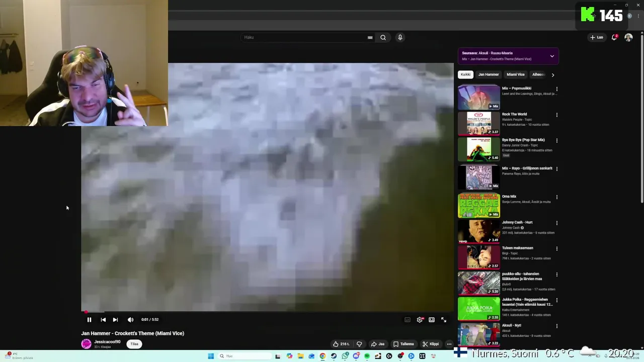Show more filter chips with right arrow
Image resolution: width=644 pixels, height=362 pixels.
click(552, 75)
